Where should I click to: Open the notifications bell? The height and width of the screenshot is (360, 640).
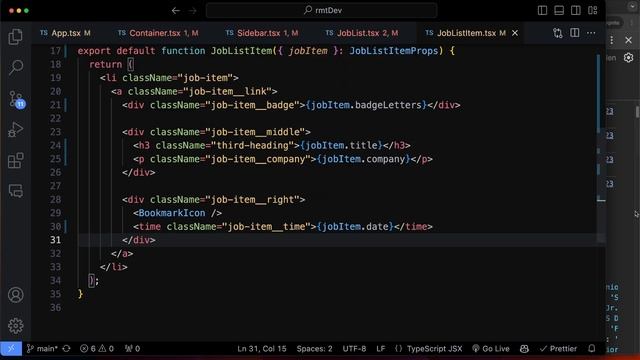(x=591, y=349)
